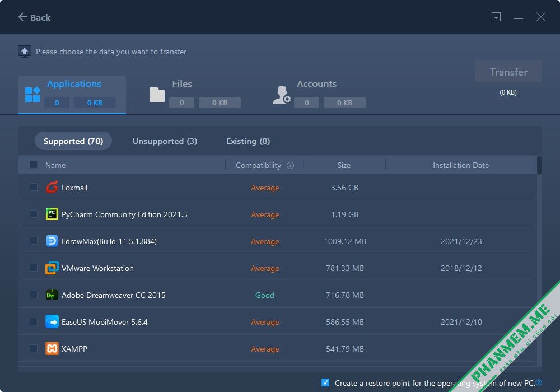Click the Adobe Dreamweaver icon
Image resolution: width=560 pixels, height=392 pixels.
52,295
